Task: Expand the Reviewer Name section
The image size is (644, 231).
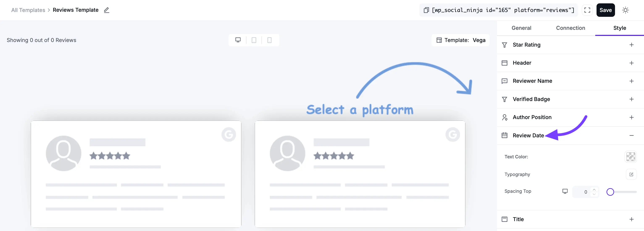Action: (x=632, y=81)
